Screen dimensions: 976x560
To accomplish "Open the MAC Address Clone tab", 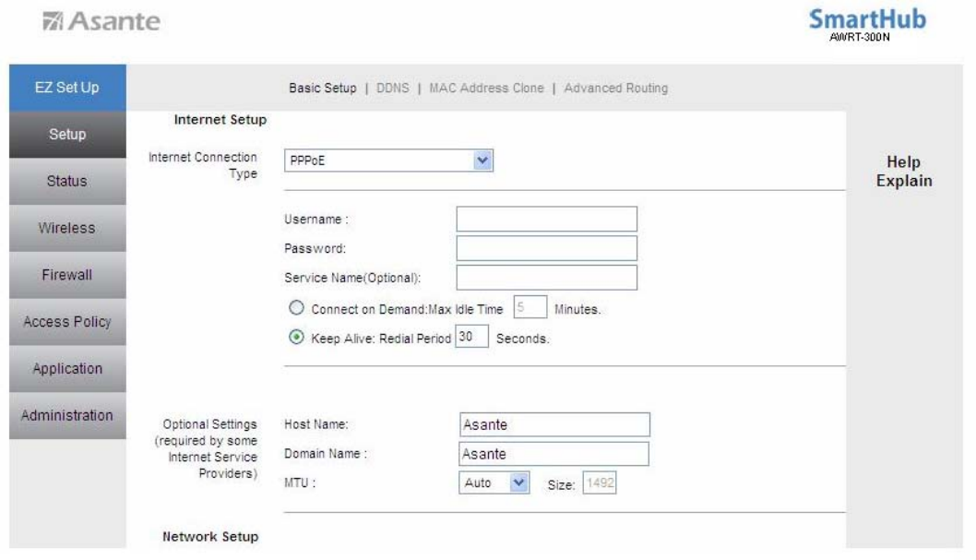I will pyautogui.click(x=486, y=89).
